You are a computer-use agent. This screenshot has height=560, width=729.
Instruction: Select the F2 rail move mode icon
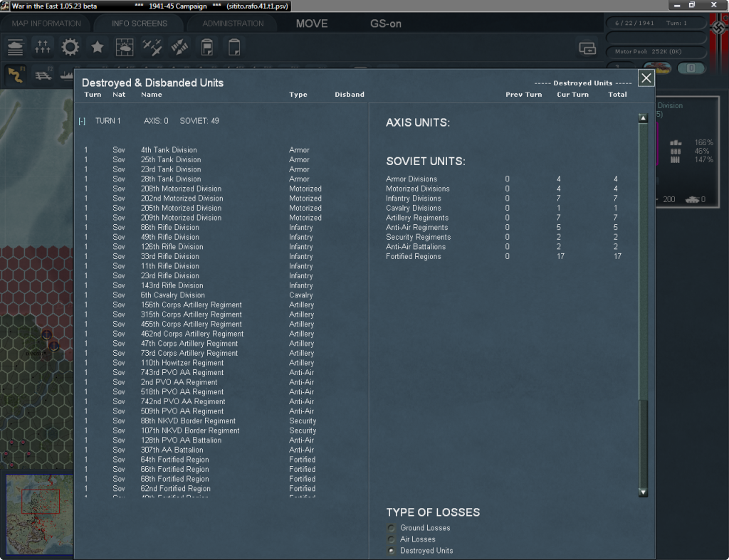tap(43, 74)
